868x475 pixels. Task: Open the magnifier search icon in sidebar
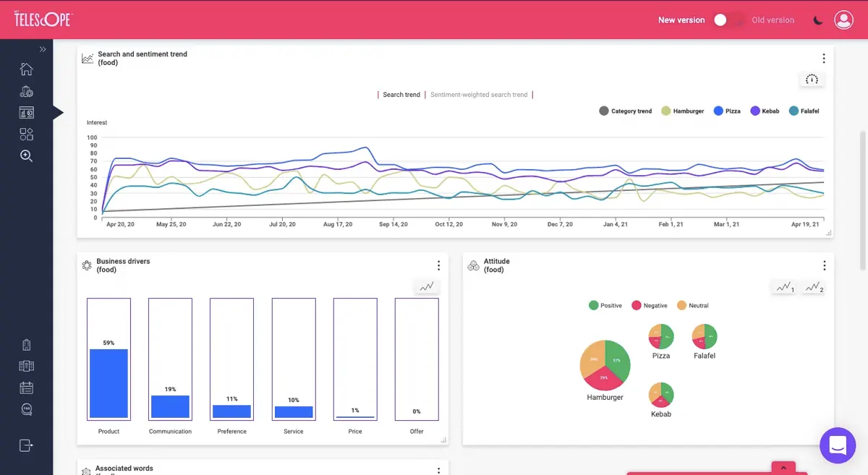click(26, 155)
